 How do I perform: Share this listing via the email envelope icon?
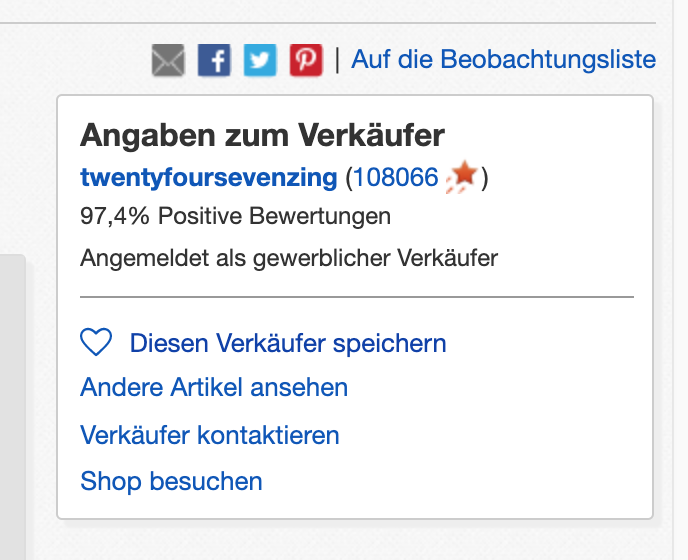tap(168, 60)
